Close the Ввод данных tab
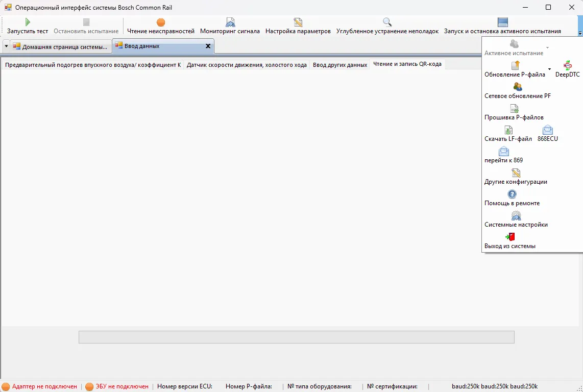Screen dimensions: 583x392 (208, 46)
